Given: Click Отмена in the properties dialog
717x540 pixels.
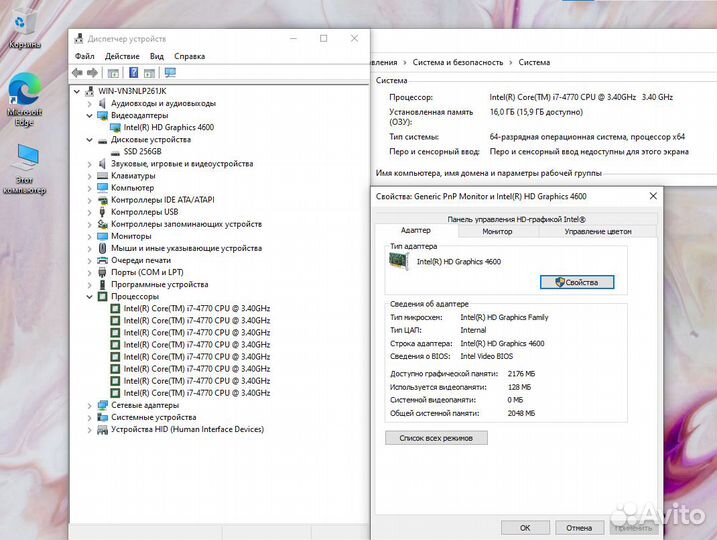Looking at the screenshot, I should tap(579, 528).
